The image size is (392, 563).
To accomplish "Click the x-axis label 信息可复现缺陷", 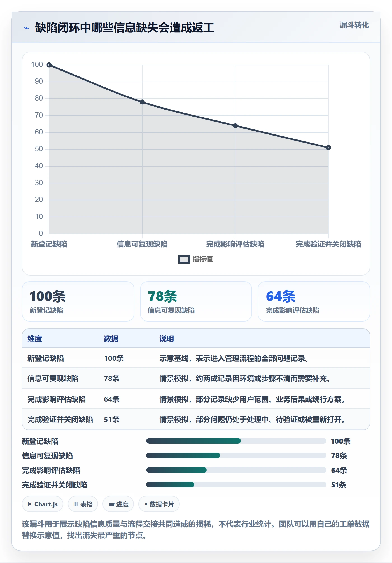I will tap(142, 244).
